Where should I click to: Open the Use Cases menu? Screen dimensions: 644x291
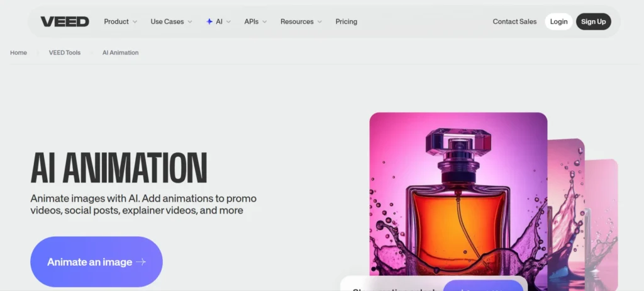tap(167, 22)
